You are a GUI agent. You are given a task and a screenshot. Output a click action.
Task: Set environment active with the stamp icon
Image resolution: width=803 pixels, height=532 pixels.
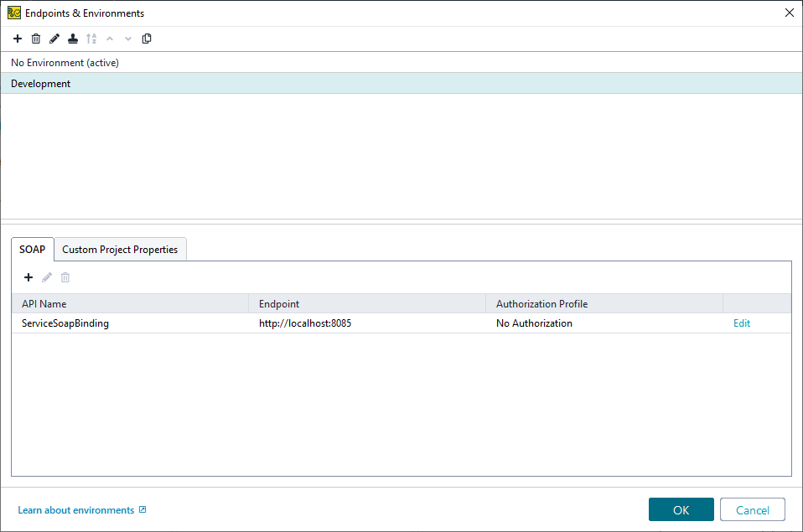(72, 39)
